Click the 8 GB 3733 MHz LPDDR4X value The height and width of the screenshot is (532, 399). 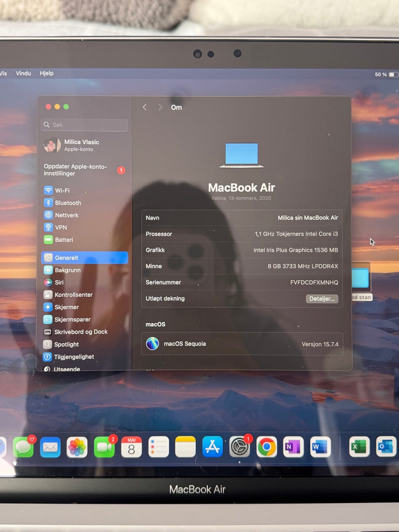[x=303, y=266]
